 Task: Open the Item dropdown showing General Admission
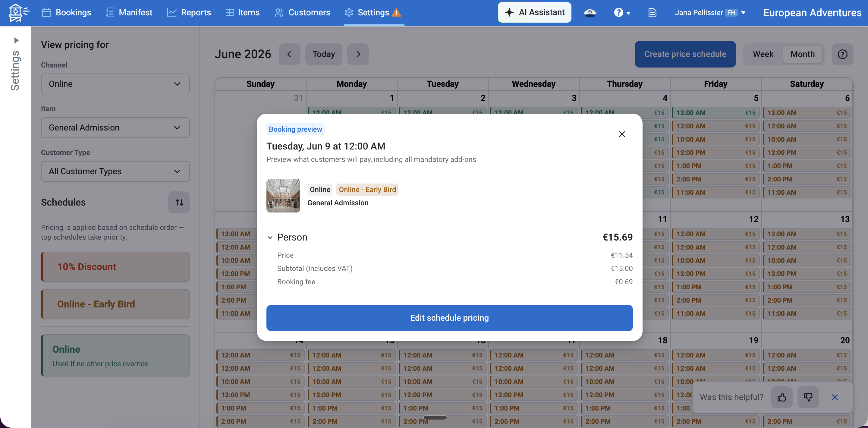point(115,128)
